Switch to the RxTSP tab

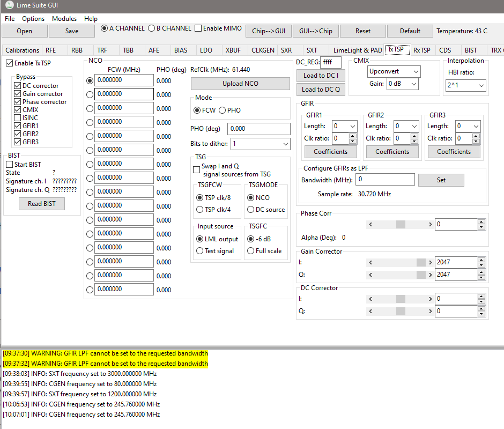coord(421,50)
